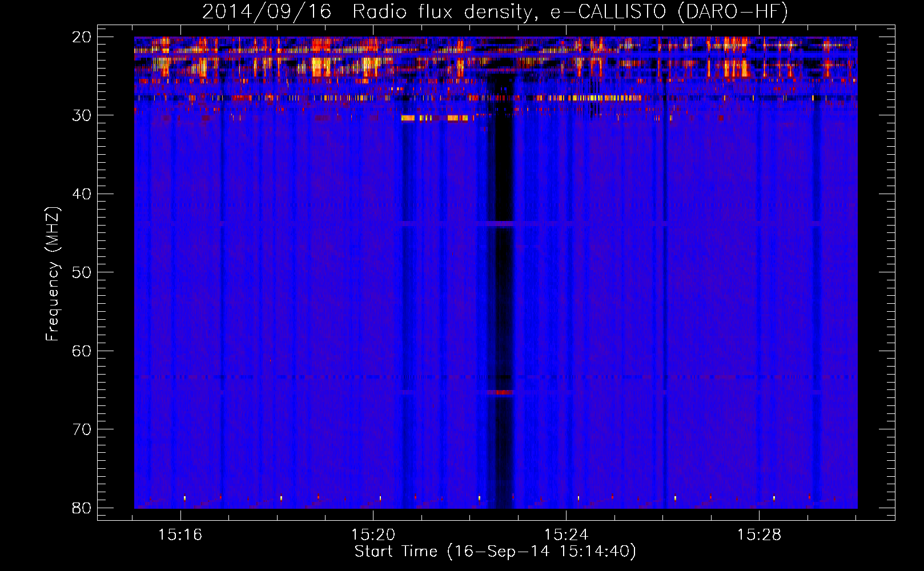Viewport: 924px width, 571px height.
Task: Click the 20 MHz frequency tick label
Action: tap(82, 37)
